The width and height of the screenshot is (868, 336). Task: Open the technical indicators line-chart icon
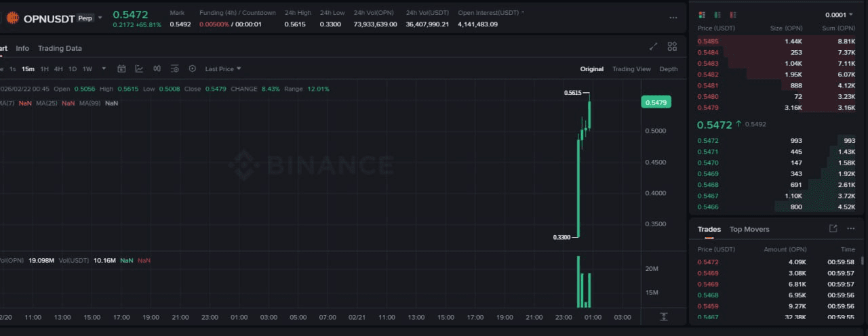pos(139,68)
